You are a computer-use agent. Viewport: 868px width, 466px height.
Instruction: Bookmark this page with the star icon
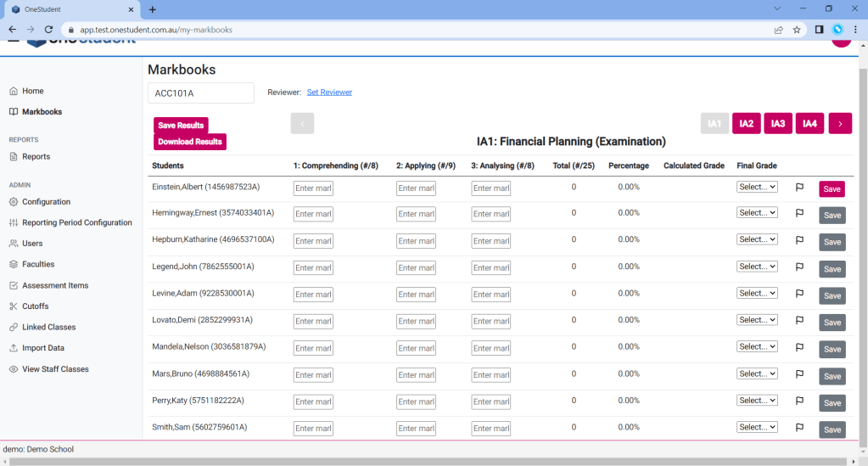[797, 30]
